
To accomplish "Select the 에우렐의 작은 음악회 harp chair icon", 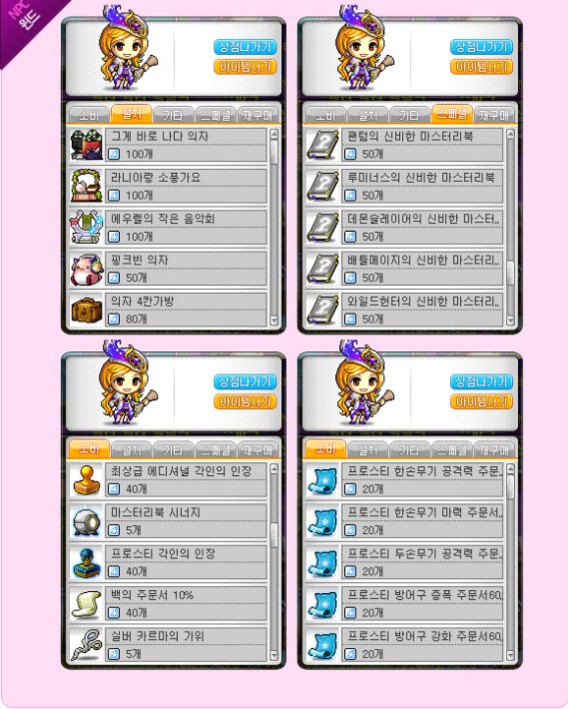I will (x=86, y=228).
